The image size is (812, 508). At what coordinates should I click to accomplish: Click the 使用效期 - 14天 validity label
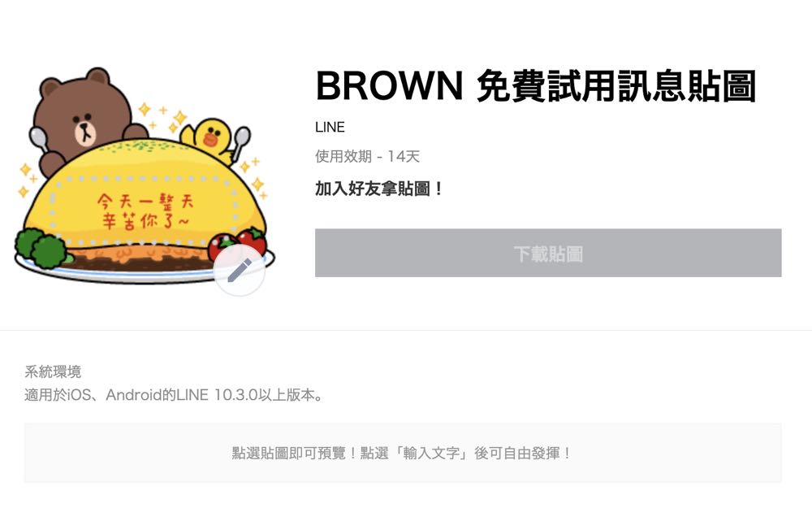pos(367,156)
